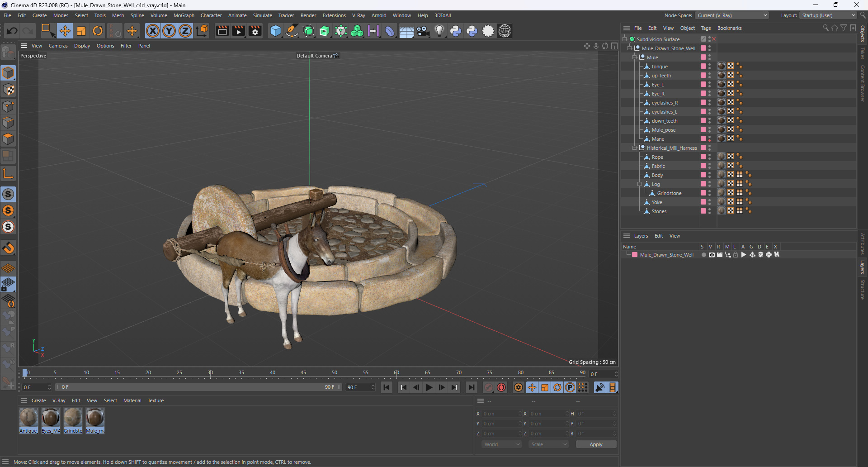Viewport: 868px width, 467px height.
Task: Open Object manager Tags menu
Action: 706,28
